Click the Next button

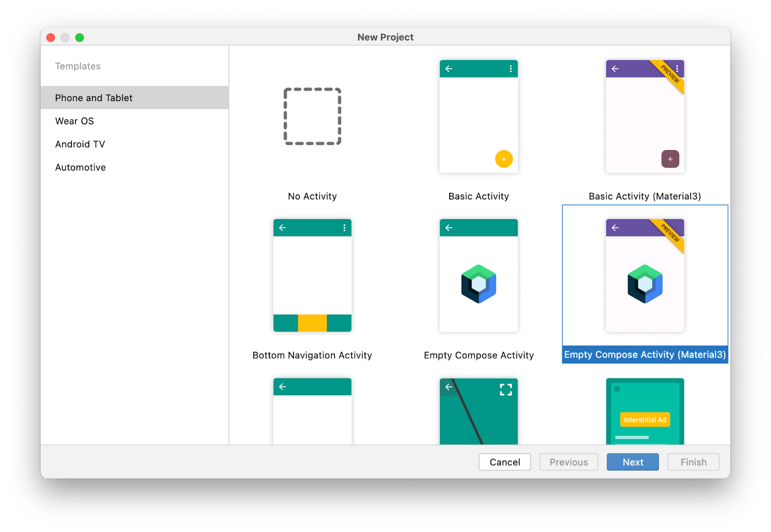click(632, 462)
